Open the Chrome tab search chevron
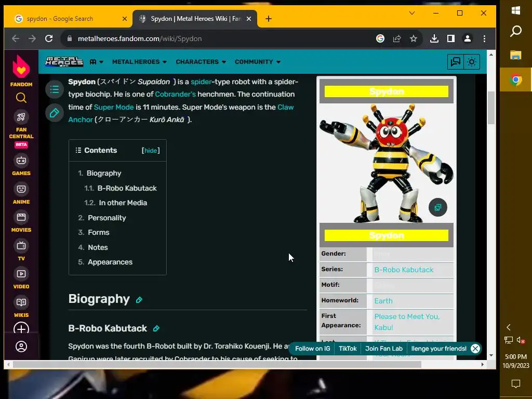The image size is (532, 399). point(412,13)
